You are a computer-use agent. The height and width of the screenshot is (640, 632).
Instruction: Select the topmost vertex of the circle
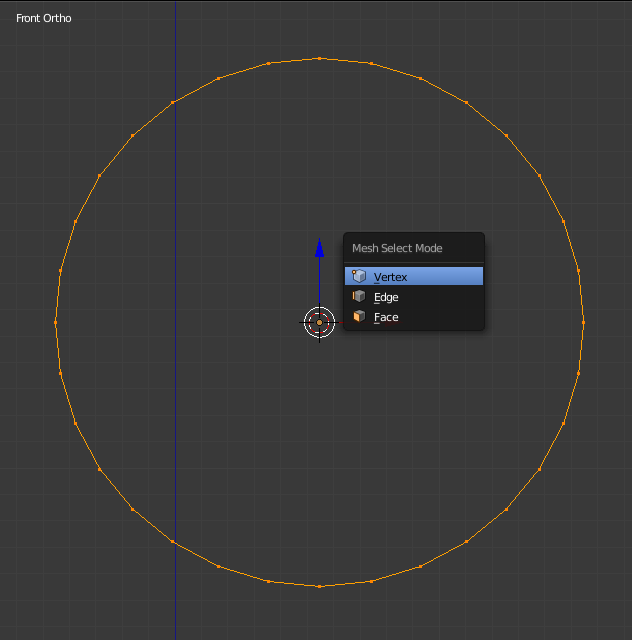319,59
